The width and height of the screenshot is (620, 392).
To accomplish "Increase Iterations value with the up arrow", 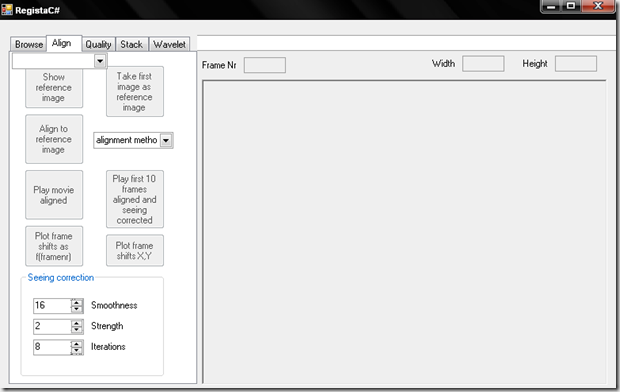I will click(77, 344).
